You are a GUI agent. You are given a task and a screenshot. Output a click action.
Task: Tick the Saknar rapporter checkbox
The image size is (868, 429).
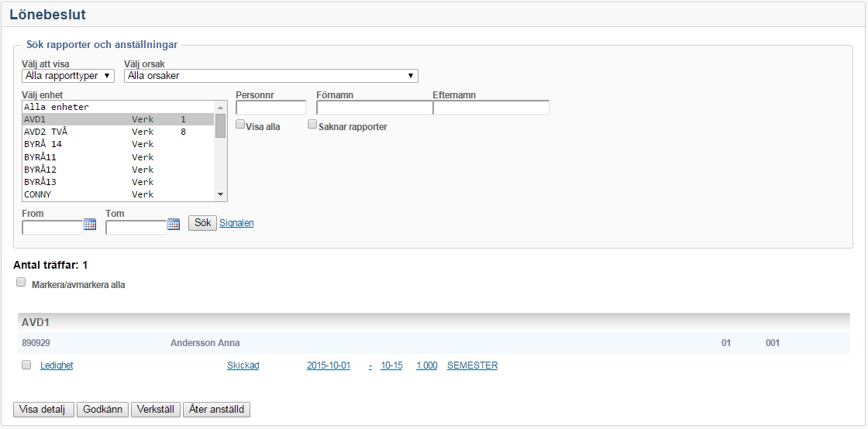[312, 125]
